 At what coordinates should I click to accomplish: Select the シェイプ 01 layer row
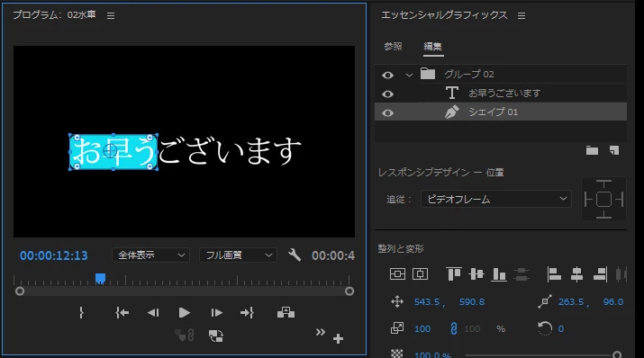(x=501, y=112)
